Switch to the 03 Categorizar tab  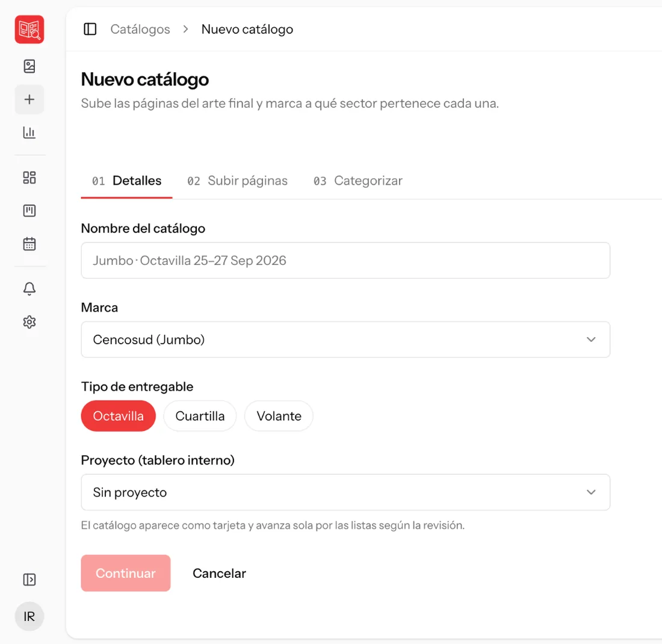coord(357,181)
